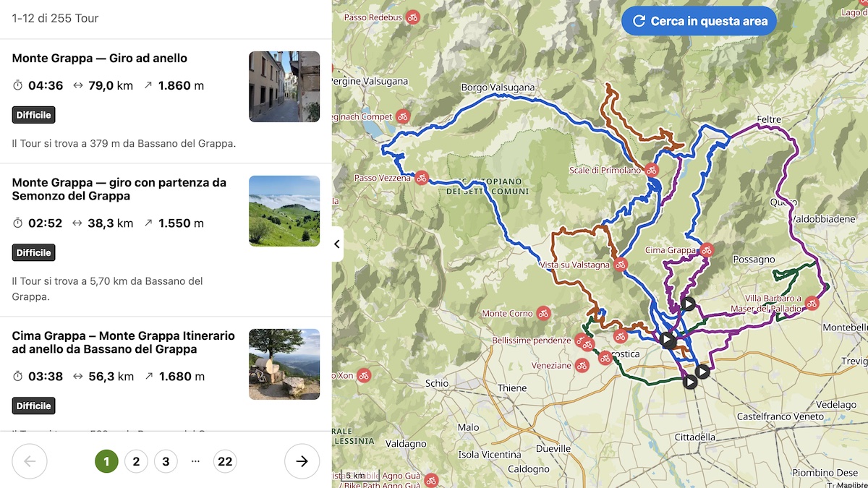Click the Cima Grappa cycling marker

[x=707, y=250]
